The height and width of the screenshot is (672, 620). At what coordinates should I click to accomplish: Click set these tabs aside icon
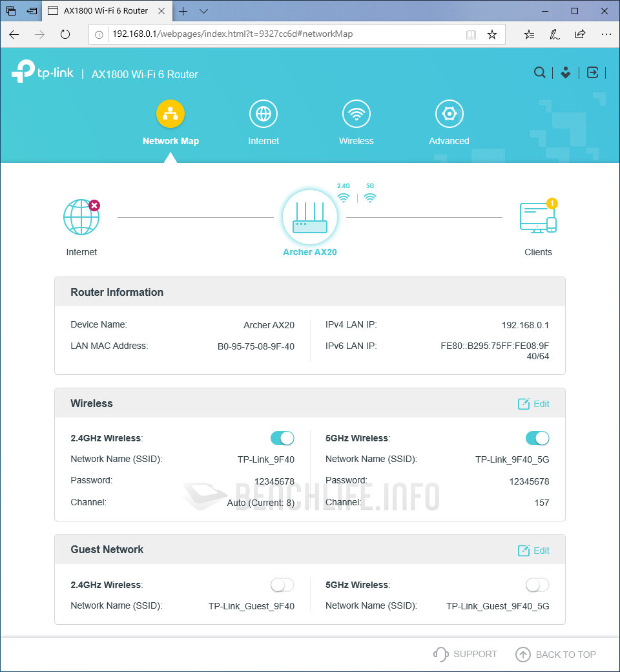[x=32, y=11]
